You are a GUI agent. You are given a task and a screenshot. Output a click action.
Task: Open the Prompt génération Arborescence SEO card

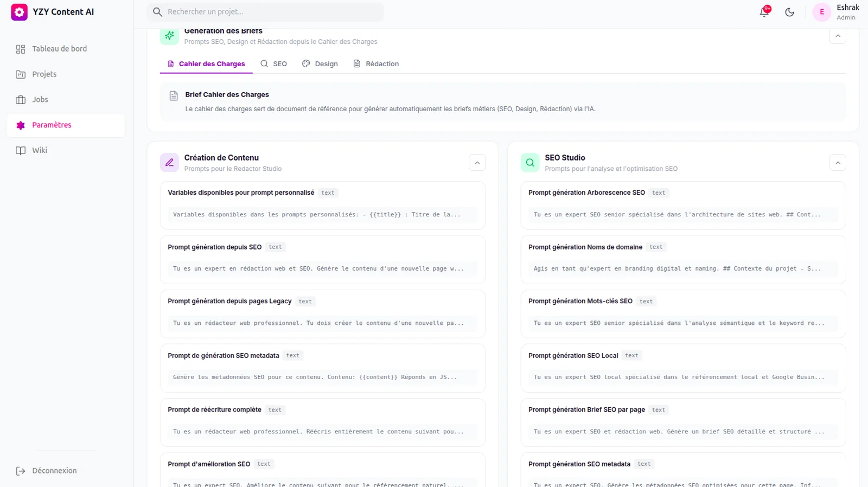(684, 206)
